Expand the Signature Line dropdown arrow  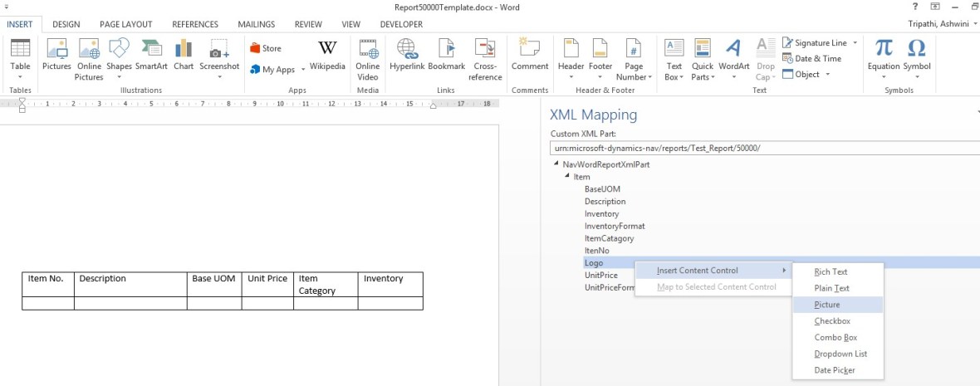[855, 43]
